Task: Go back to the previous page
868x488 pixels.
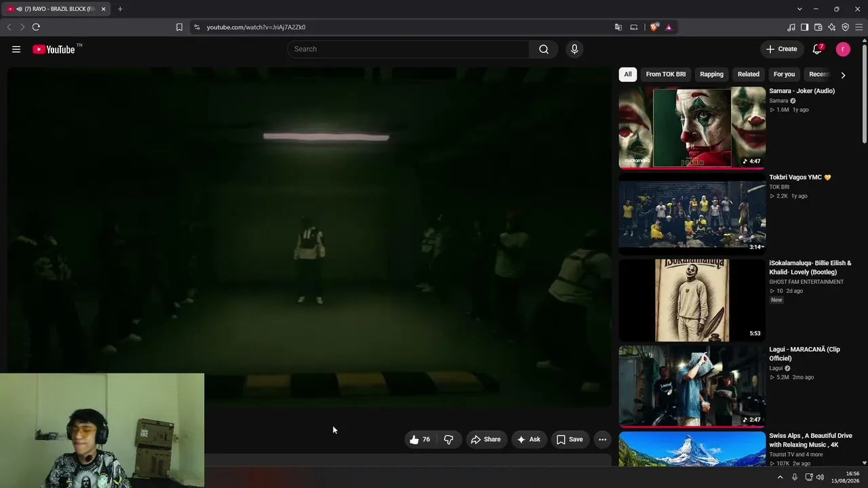Action: point(9,27)
